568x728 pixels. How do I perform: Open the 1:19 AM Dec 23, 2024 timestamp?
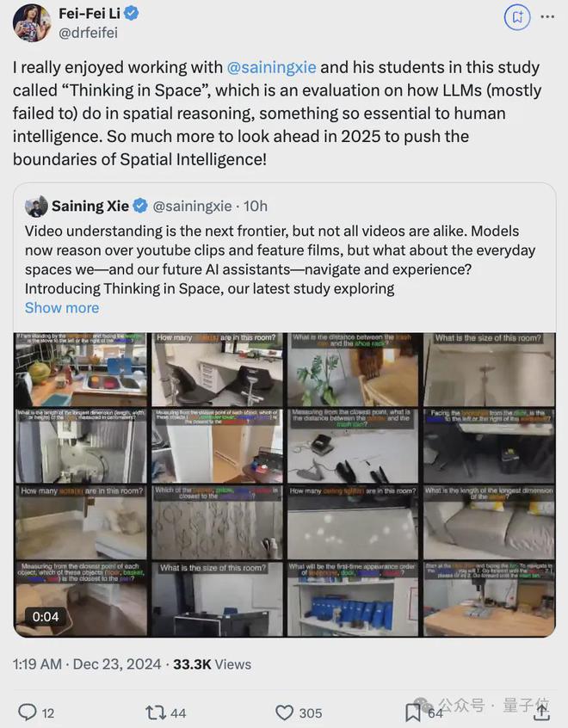tap(87, 664)
